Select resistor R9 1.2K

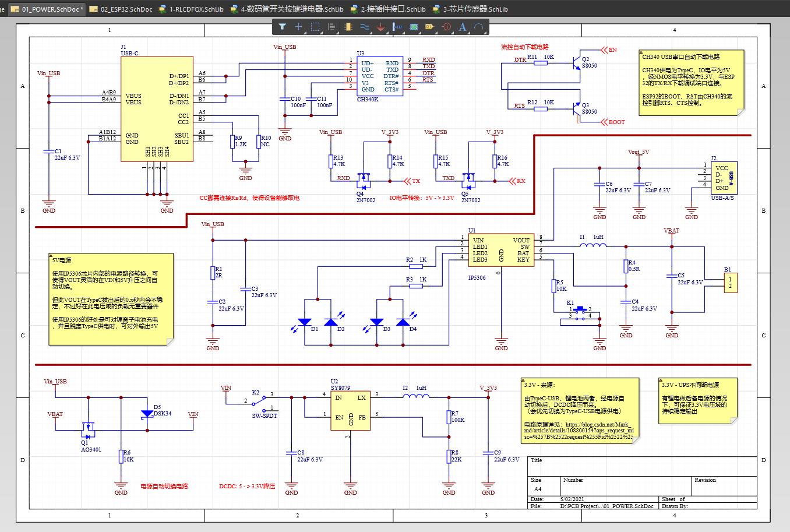pyautogui.click(x=233, y=141)
